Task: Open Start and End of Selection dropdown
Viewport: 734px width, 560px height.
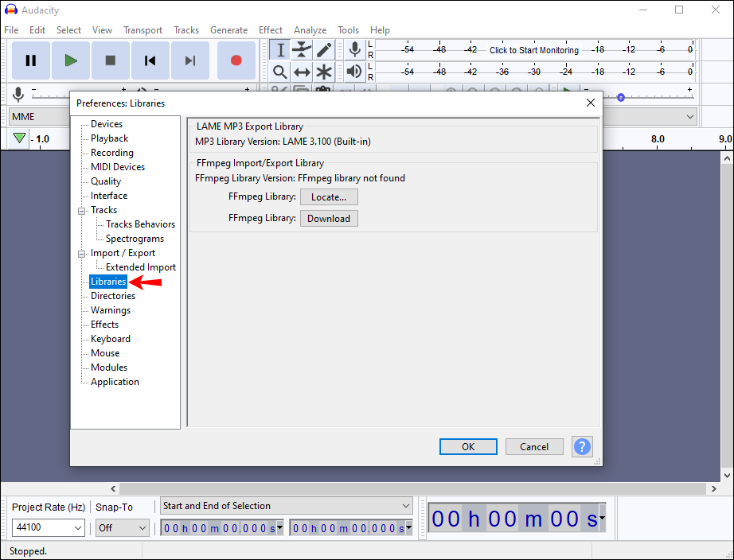Action: (x=287, y=506)
